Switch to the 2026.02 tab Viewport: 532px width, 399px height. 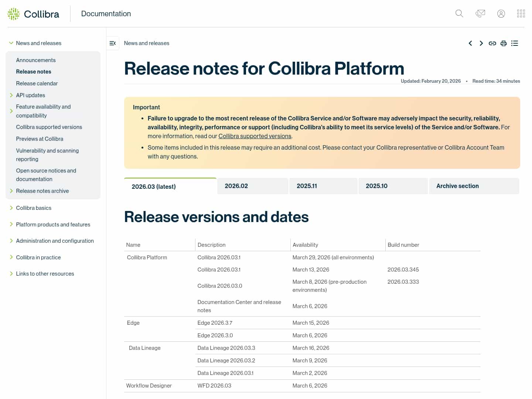(x=236, y=186)
